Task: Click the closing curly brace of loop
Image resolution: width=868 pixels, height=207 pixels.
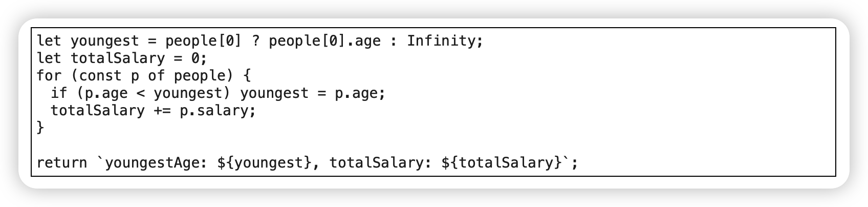Action: [40, 128]
